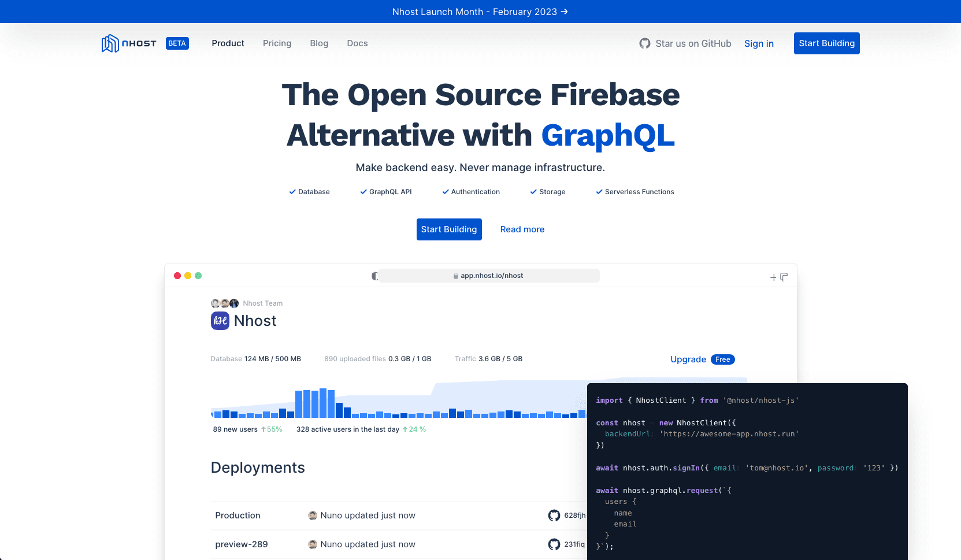The height and width of the screenshot is (560, 961).
Task: Click the red dot in the mock browser window
Action: click(177, 276)
